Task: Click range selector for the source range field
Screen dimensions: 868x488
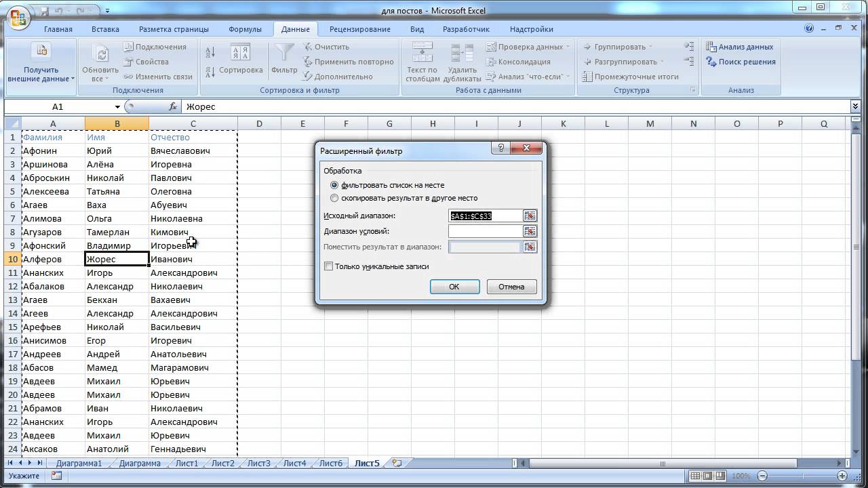Action: tap(530, 216)
